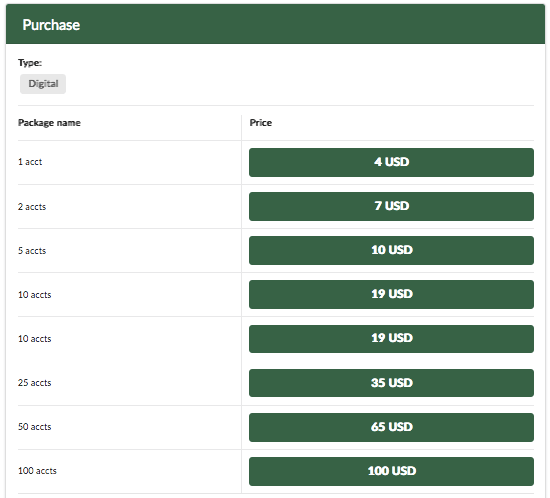Click the Type label text
Viewport: 550px width, 498px height.
30,63
